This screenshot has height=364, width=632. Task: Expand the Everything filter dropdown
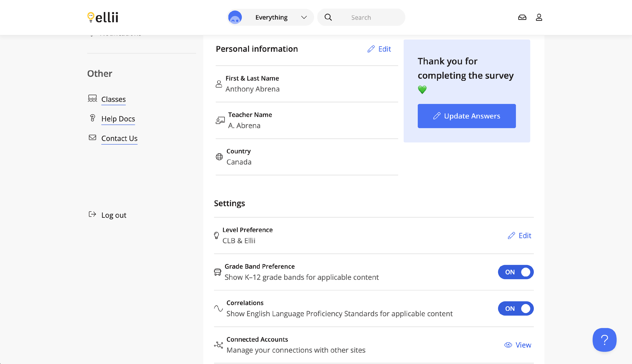271,17
